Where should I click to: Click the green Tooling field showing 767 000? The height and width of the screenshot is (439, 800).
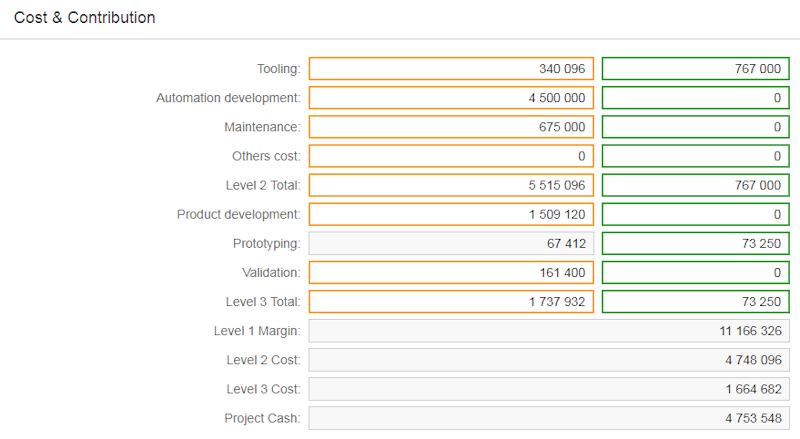click(x=695, y=69)
